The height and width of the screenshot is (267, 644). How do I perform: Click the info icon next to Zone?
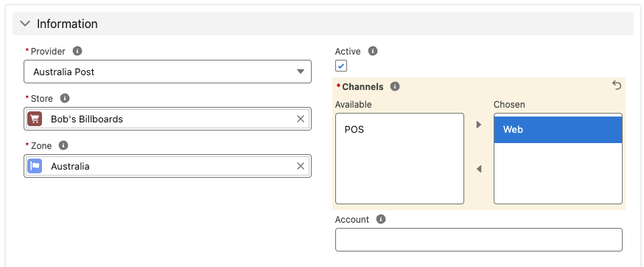tap(63, 145)
